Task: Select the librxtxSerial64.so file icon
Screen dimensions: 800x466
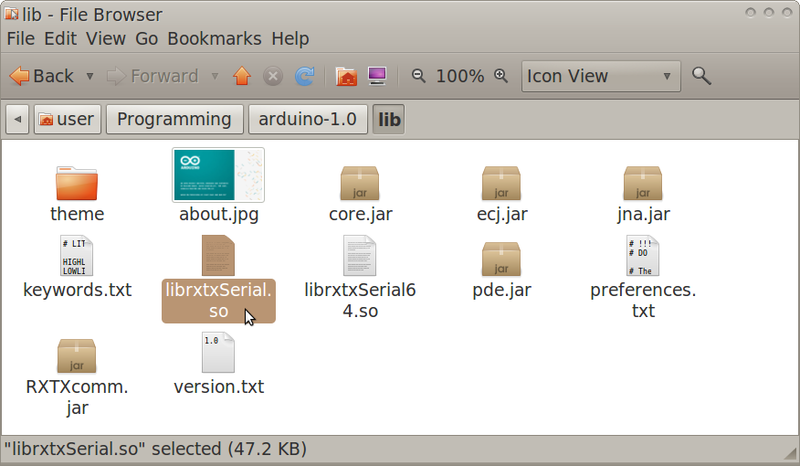Action: [360, 256]
